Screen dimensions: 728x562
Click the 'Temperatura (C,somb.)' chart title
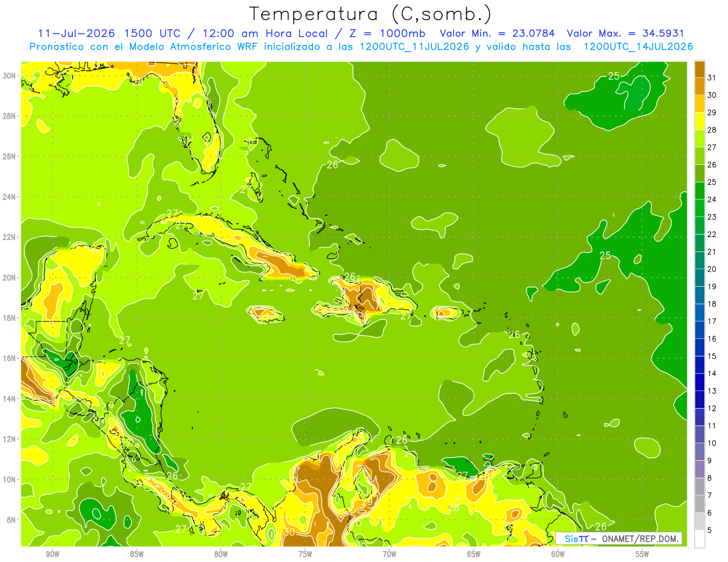tap(370, 14)
